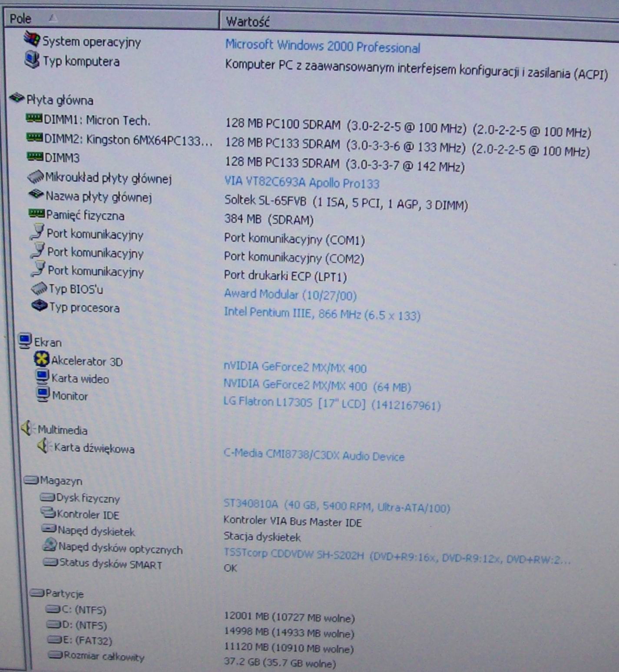Select '11120 MB (10910 MB wolne)' value

coord(289,648)
